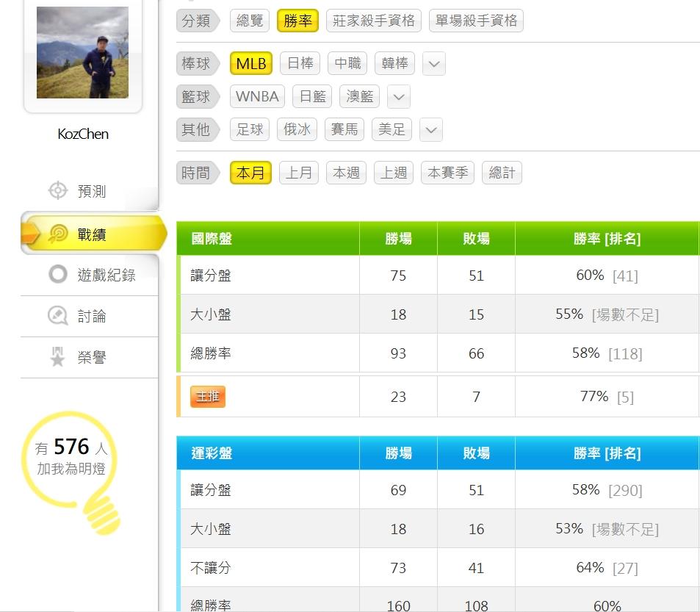
Task: Click the yellow light bulb follower badge
Action: (x=71, y=472)
